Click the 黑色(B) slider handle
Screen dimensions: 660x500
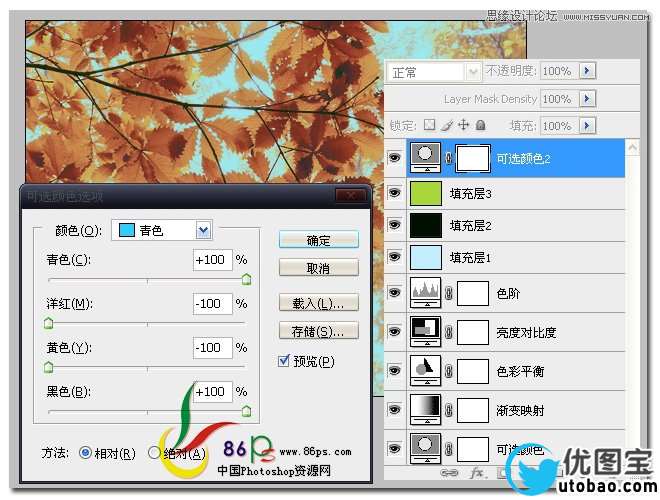pyautogui.click(x=246, y=411)
